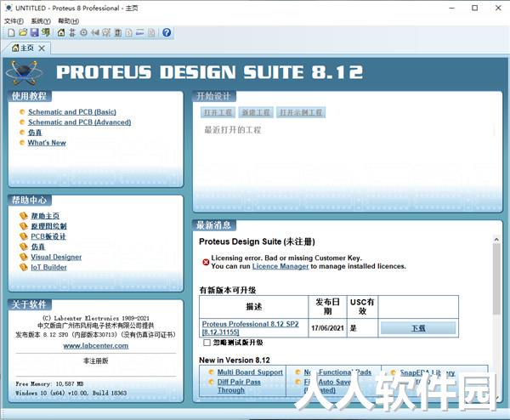The image size is (510, 420).
Task: Click 下载 download button
Action: (418, 328)
